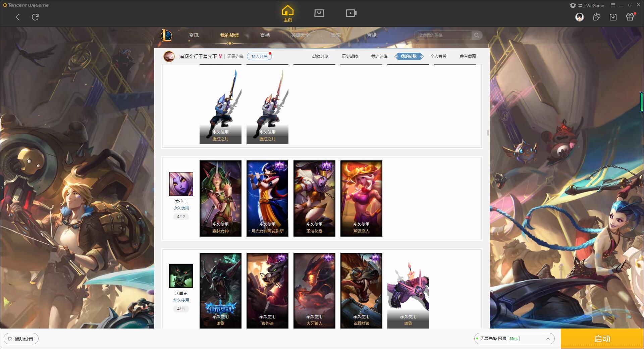Click the username 追逐穿行于暮光下
644x349 pixels.
point(198,56)
